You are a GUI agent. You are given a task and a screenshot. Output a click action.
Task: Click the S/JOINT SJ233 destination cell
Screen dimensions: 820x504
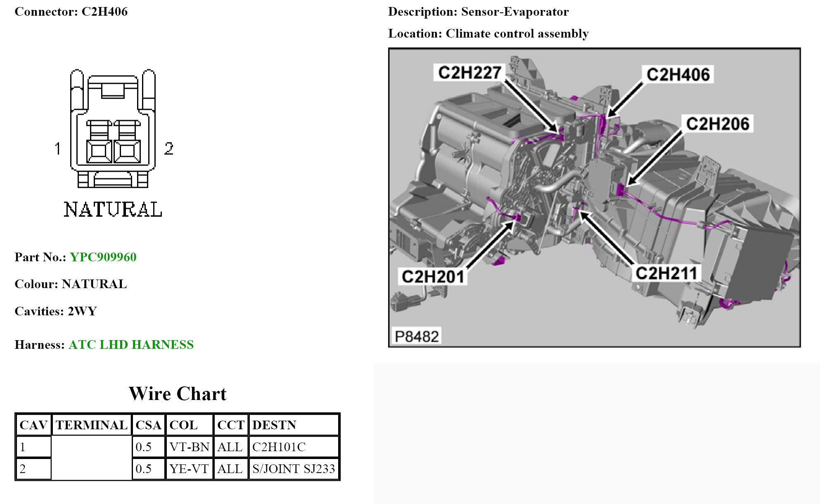tap(294, 469)
